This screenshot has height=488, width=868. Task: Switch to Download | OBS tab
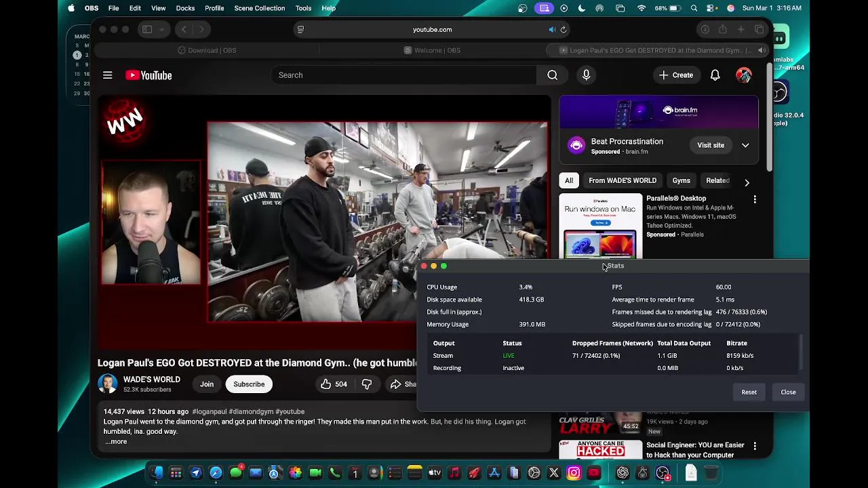click(x=207, y=50)
